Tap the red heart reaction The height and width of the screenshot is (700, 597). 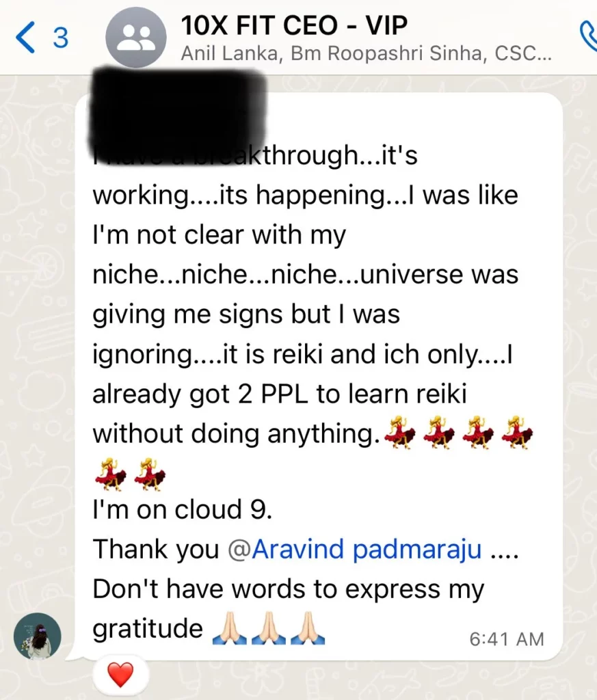point(120,675)
